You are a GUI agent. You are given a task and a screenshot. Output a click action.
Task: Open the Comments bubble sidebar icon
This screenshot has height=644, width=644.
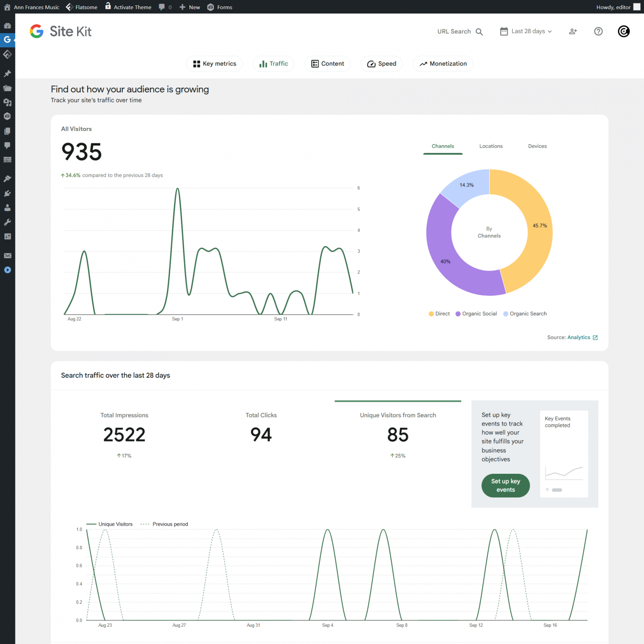(x=7, y=145)
